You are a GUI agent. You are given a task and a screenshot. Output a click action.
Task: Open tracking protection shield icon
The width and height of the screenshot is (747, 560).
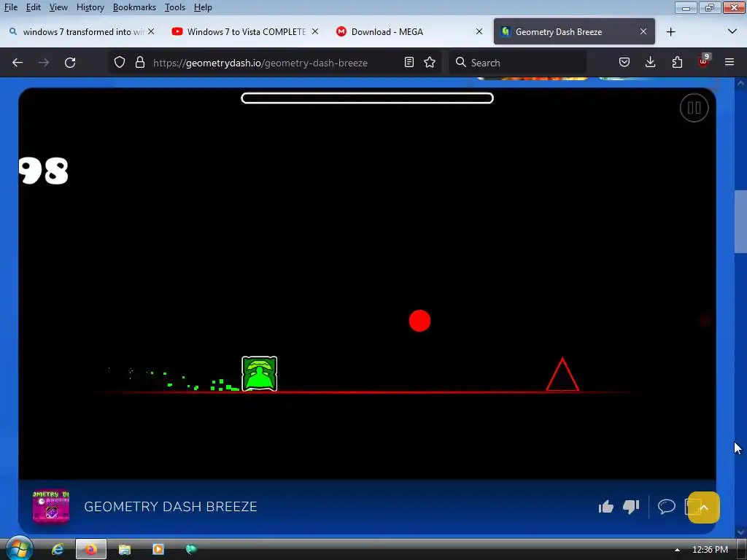[120, 63]
